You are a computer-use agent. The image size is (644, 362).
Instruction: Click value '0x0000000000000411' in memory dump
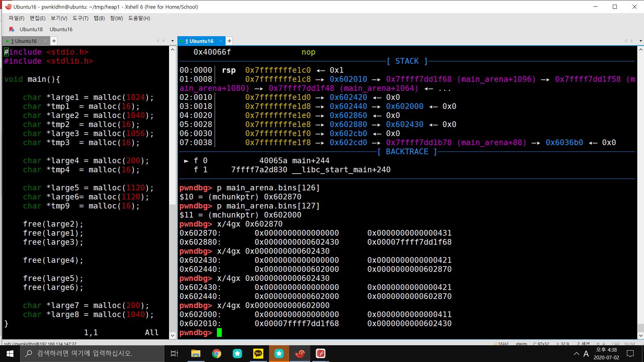click(x=409, y=314)
